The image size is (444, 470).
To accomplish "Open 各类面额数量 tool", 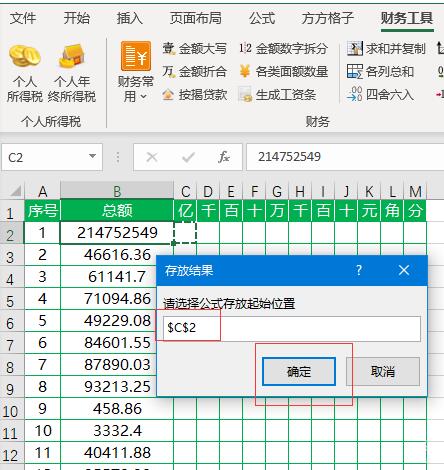I will (x=283, y=72).
